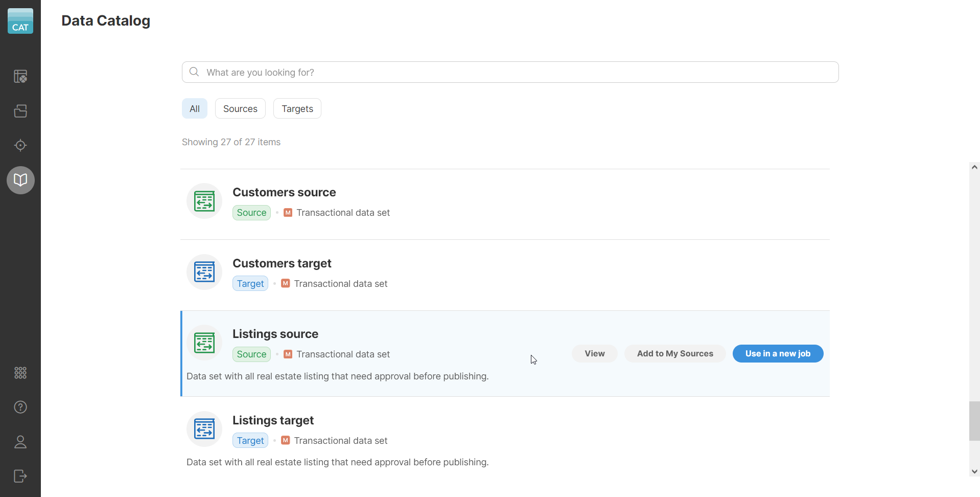Select the All filter pill
This screenshot has height=497, width=980.
(195, 108)
